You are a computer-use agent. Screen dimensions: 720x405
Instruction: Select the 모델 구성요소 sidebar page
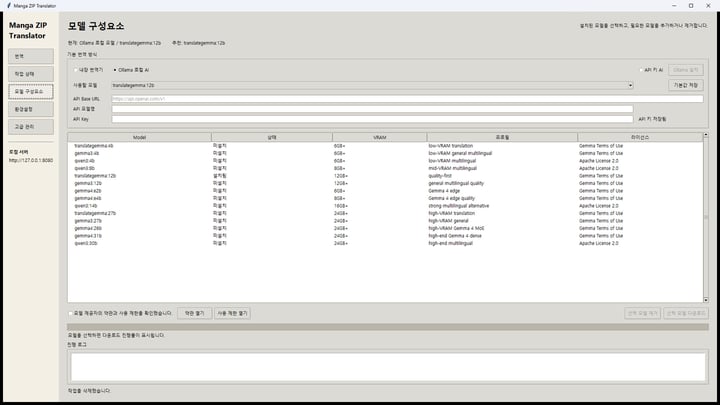click(31, 91)
